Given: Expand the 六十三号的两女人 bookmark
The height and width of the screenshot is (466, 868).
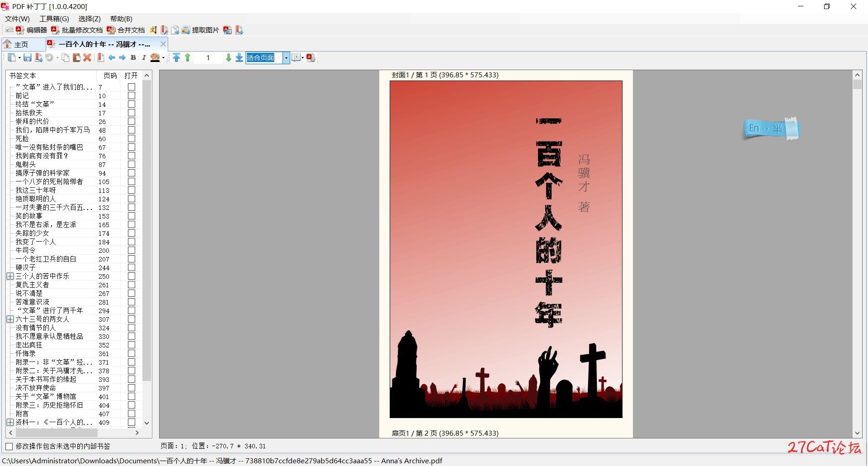Looking at the screenshot, I should 10,319.
